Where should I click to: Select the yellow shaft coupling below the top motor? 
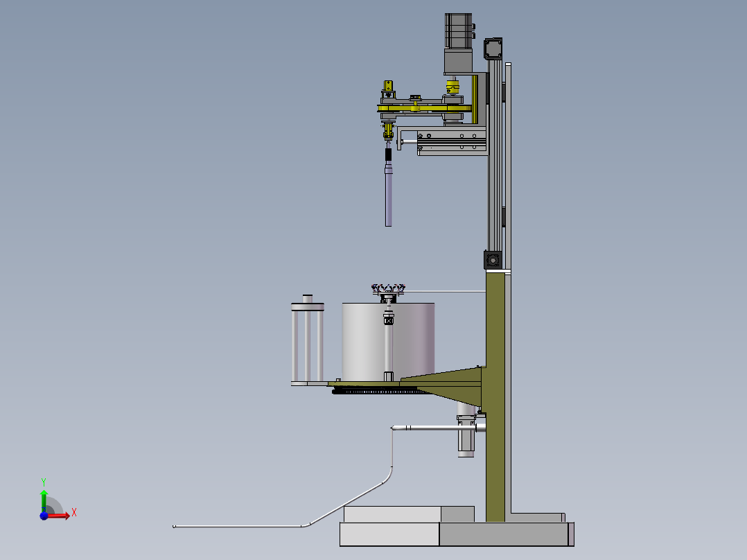452,87
